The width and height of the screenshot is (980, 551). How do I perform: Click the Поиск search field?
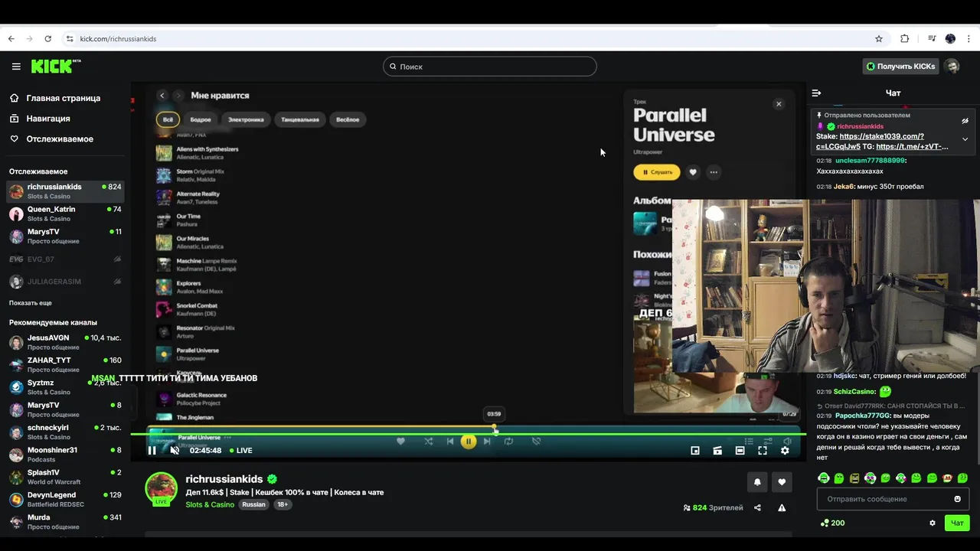[489, 67]
